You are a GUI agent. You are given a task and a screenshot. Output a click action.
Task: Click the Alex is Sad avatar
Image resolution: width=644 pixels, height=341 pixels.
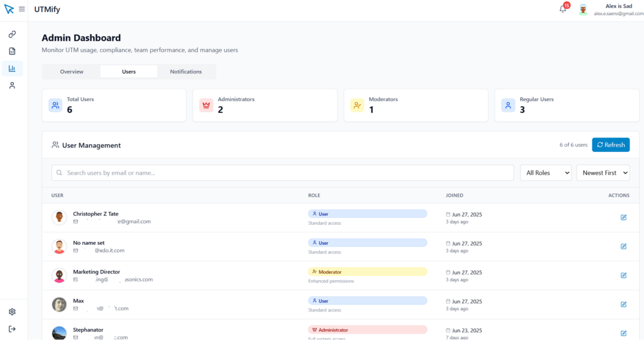tap(583, 9)
